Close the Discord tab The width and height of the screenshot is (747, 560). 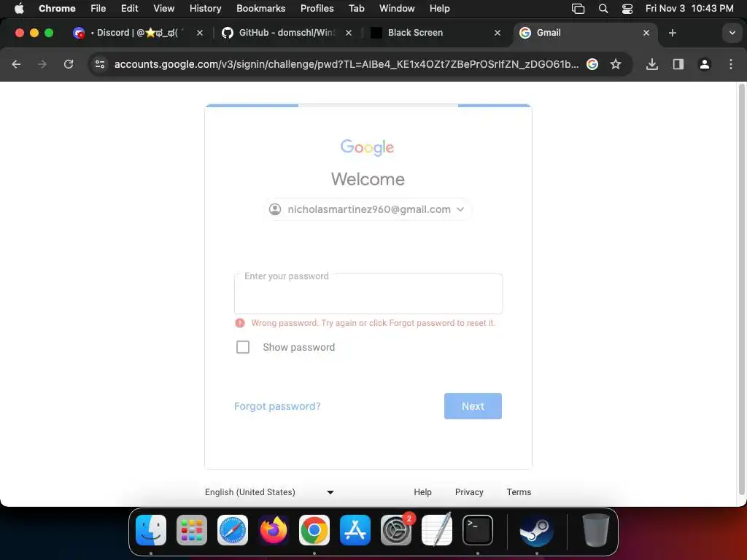click(x=200, y=33)
